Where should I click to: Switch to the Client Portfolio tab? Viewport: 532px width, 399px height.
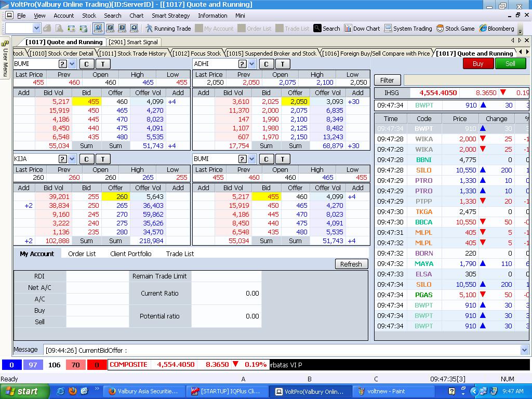(x=130, y=254)
